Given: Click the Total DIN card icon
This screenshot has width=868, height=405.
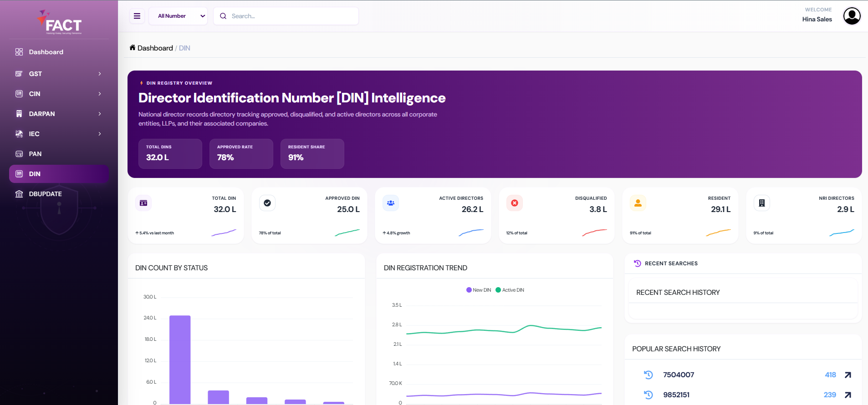Looking at the screenshot, I should click(143, 203).
